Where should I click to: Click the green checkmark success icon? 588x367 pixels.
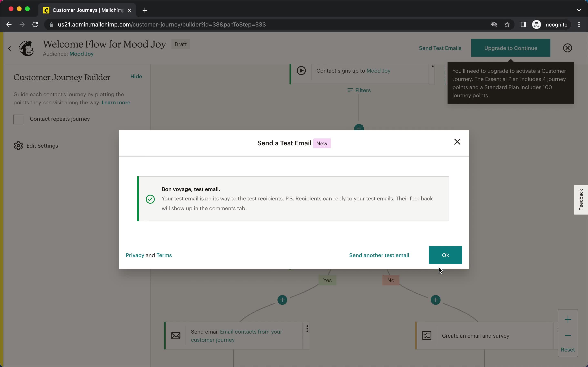(150, 199)
